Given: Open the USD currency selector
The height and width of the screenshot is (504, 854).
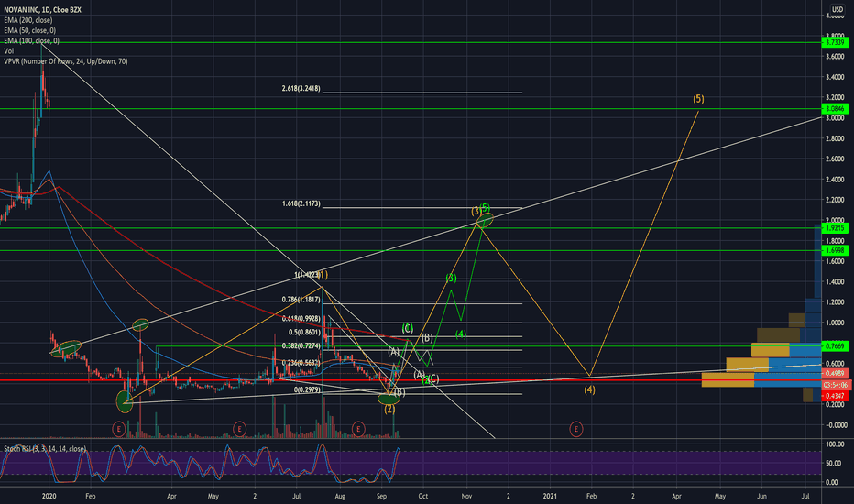Looking at the screenshot, I should coord(838,9).
